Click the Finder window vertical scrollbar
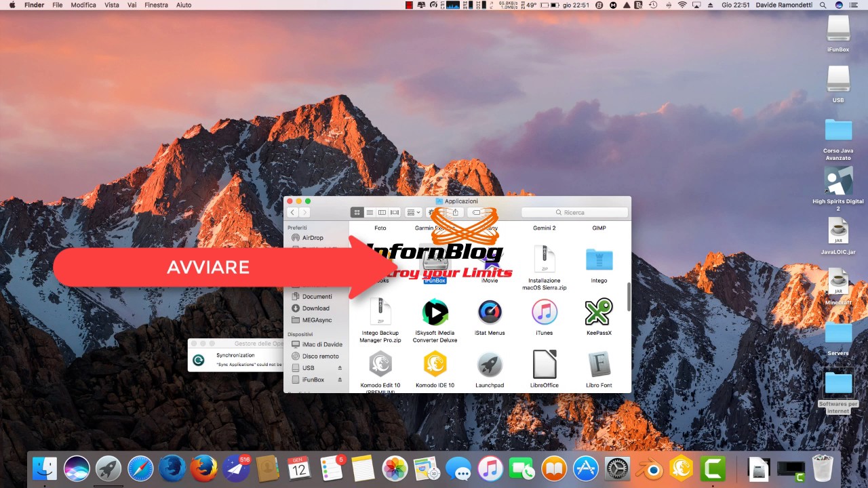Viewport: 868px width, 488px height. click(628, 297)
